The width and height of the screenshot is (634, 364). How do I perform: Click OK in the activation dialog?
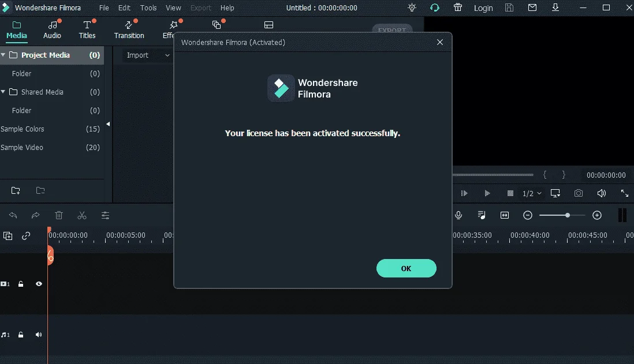point(406,268)
